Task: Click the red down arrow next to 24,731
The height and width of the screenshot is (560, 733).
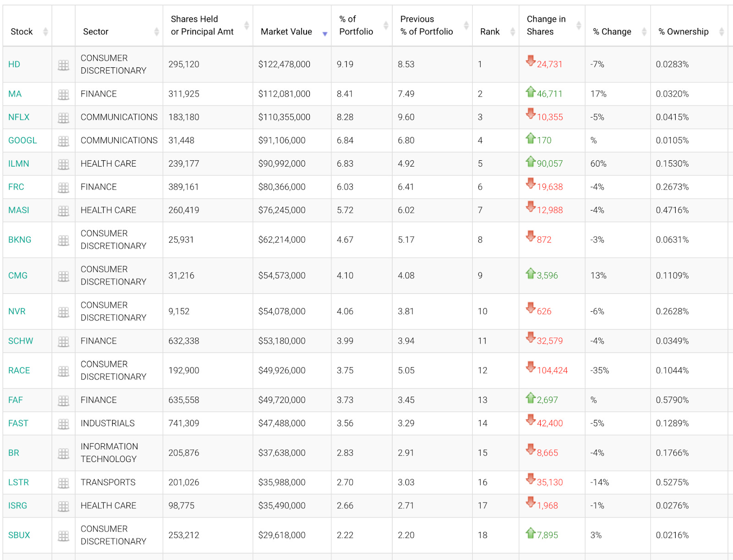Action: (531, 60)
